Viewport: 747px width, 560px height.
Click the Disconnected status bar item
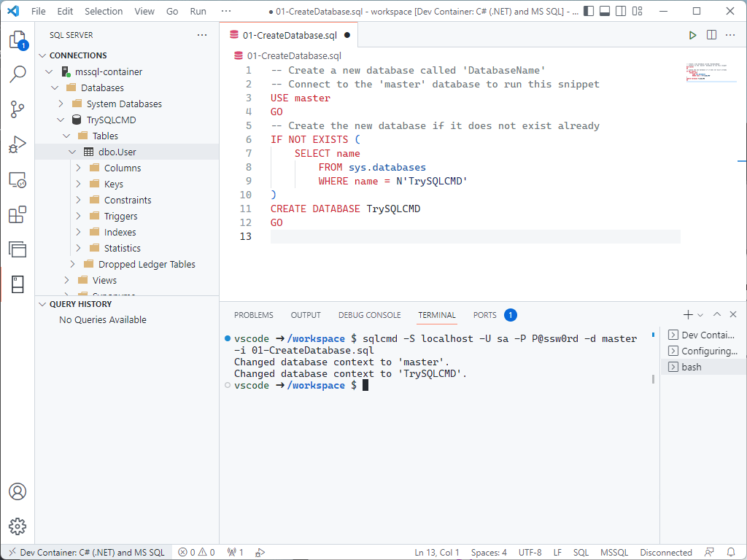(x=666, y=553)
